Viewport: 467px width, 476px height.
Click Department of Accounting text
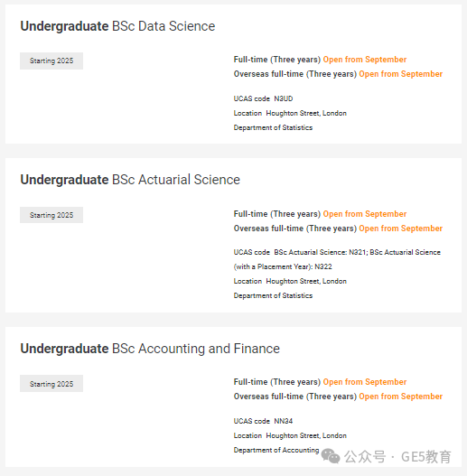(276, 450)
